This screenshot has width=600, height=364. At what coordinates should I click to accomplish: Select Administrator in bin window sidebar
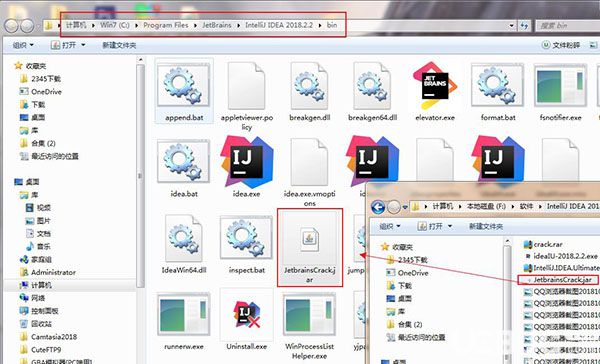(48, 273)
